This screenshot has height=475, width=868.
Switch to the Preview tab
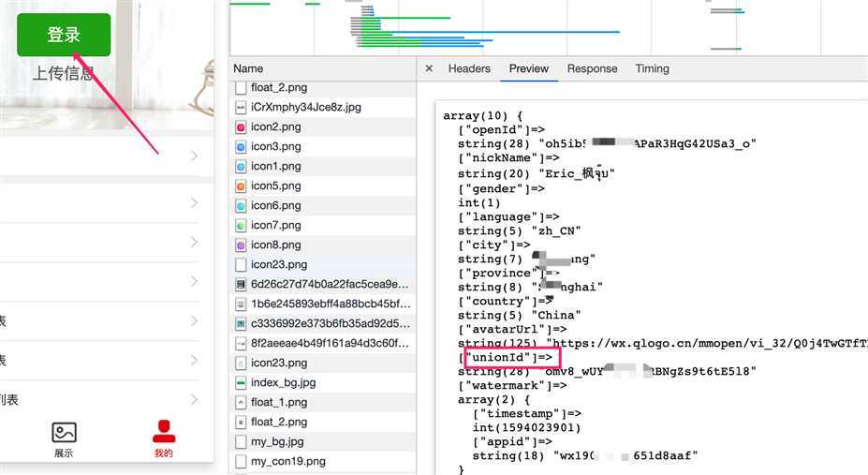click(529, 68)
